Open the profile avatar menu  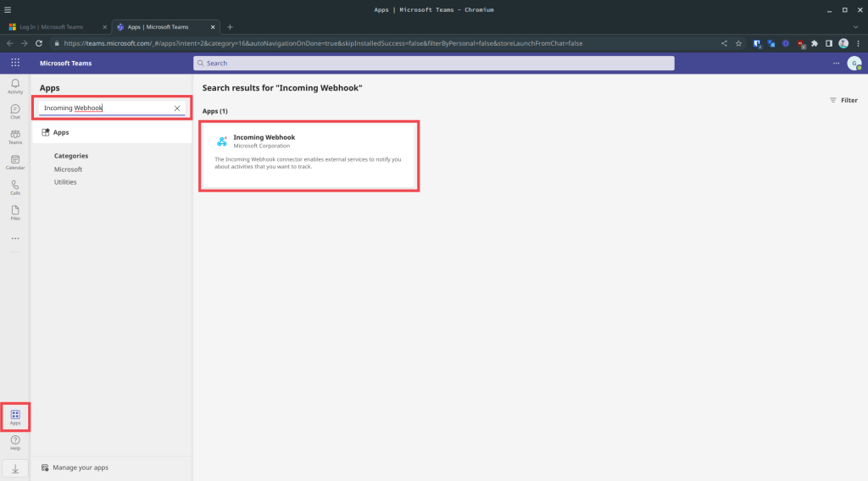point(854,63)
